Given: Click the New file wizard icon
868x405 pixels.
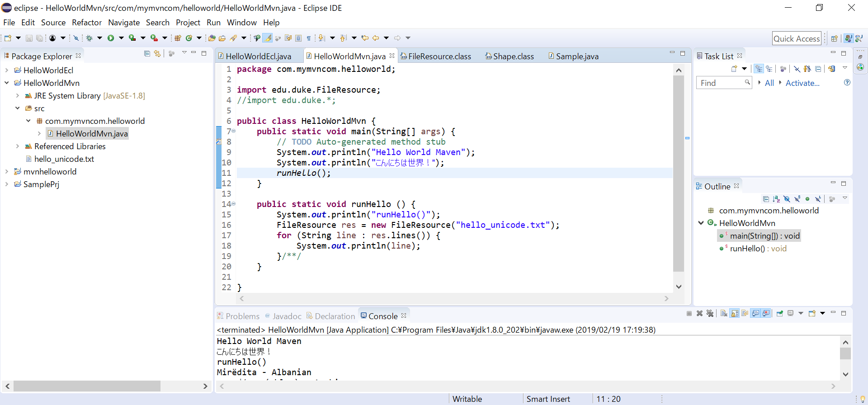Looking at the screenshot, I should click(x=8, y=38).
